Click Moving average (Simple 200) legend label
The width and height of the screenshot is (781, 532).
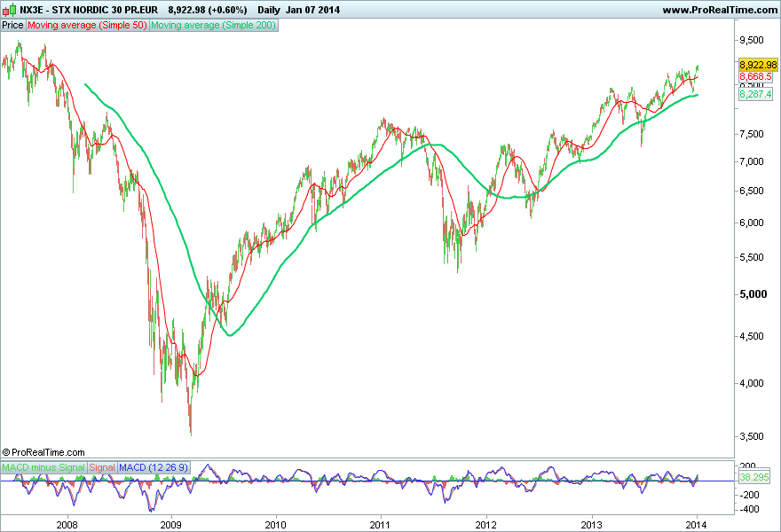click(x=213, y=25)
